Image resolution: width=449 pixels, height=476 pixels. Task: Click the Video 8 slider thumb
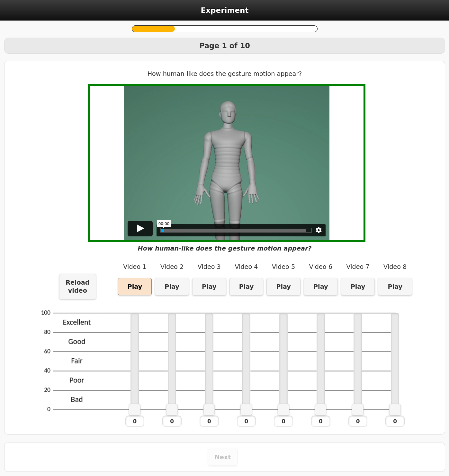395,409
